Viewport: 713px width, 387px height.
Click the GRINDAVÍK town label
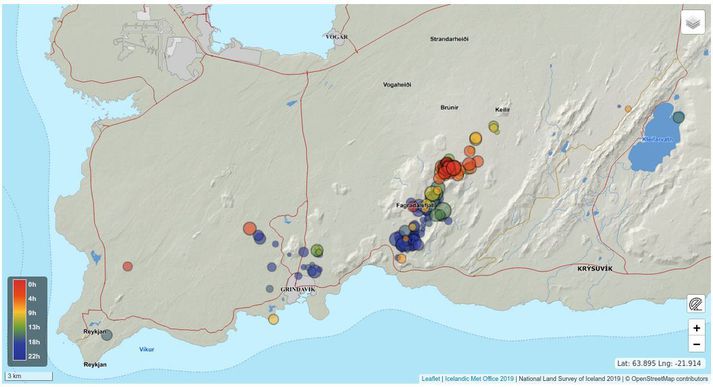coord(298,289)
